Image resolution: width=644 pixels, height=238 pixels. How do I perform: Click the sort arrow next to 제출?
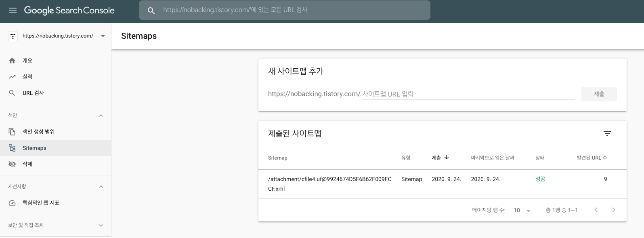447,158
